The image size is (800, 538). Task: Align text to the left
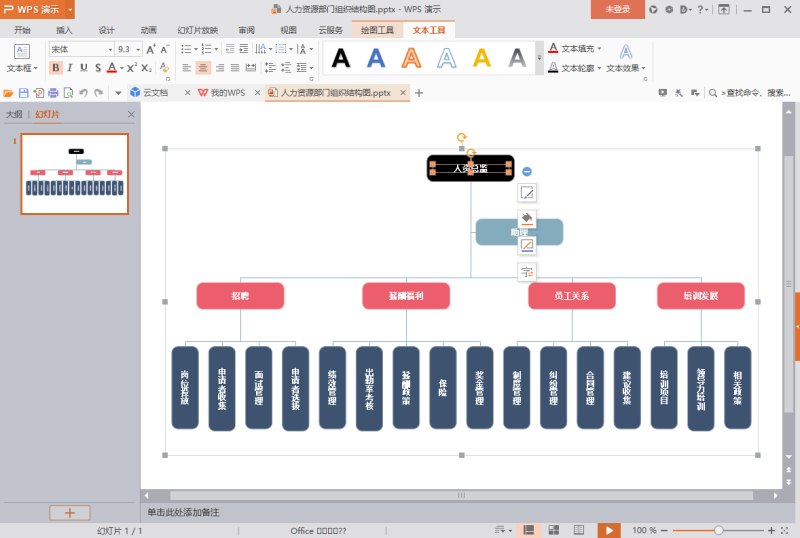(187, 68)
